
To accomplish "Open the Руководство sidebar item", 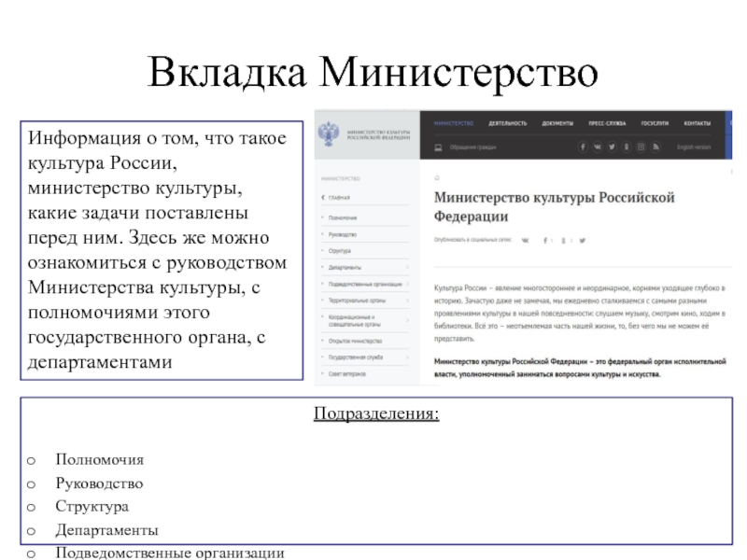I will 345,233.
